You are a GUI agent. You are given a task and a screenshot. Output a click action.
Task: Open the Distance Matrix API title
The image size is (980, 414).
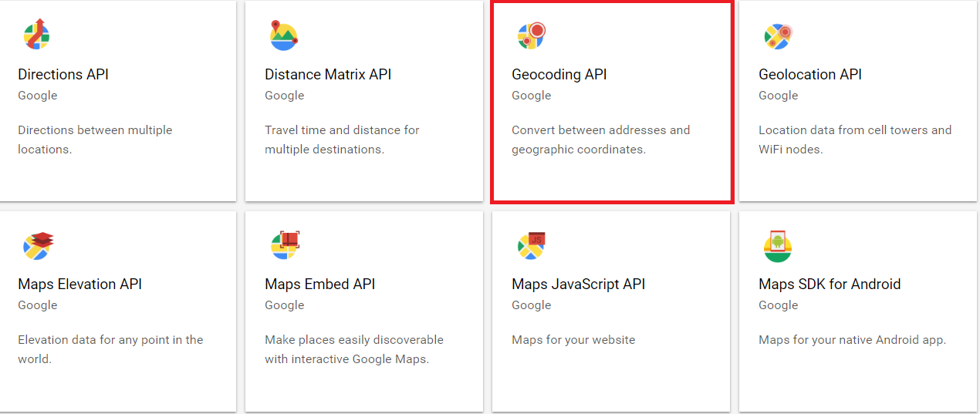(328, 75)
